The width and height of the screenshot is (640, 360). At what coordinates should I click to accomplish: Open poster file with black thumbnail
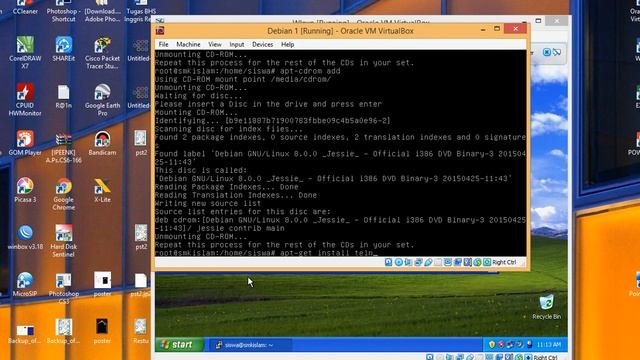[102, 331]
